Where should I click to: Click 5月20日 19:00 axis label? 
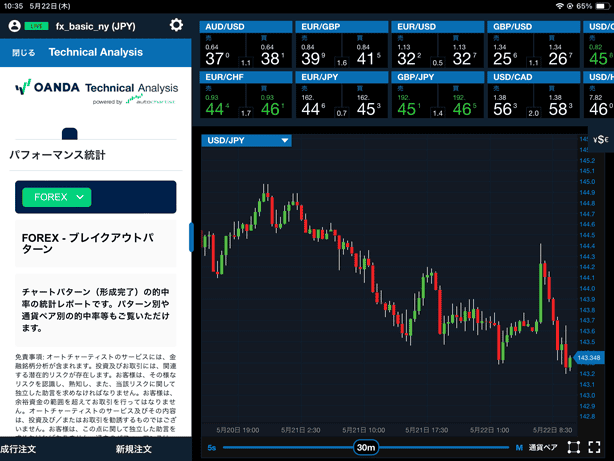(237, 430)
